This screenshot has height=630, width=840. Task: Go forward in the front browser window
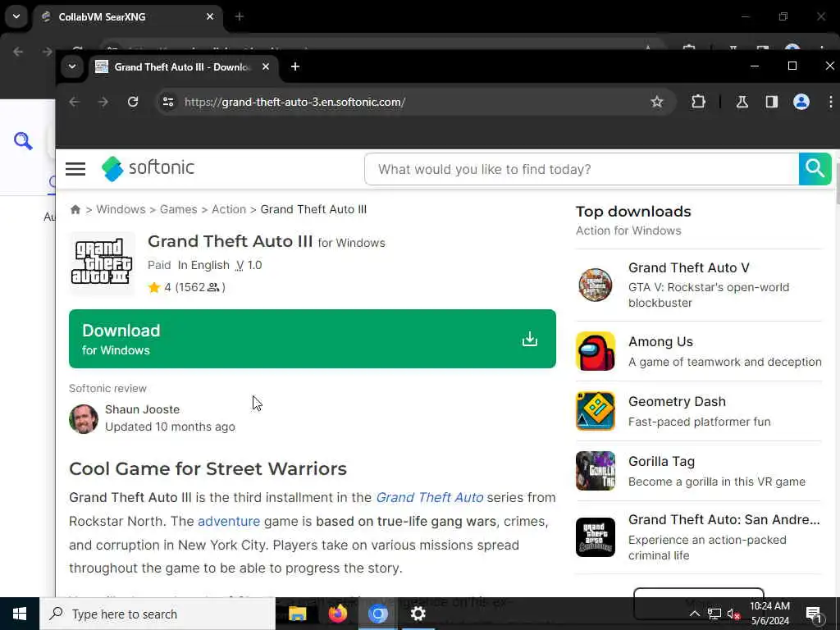tap(103, 102)
